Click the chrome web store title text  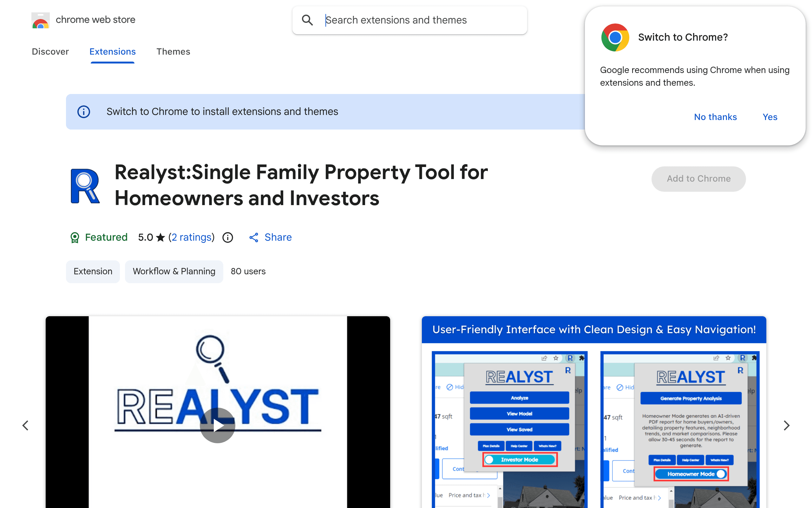coord(95,20)
